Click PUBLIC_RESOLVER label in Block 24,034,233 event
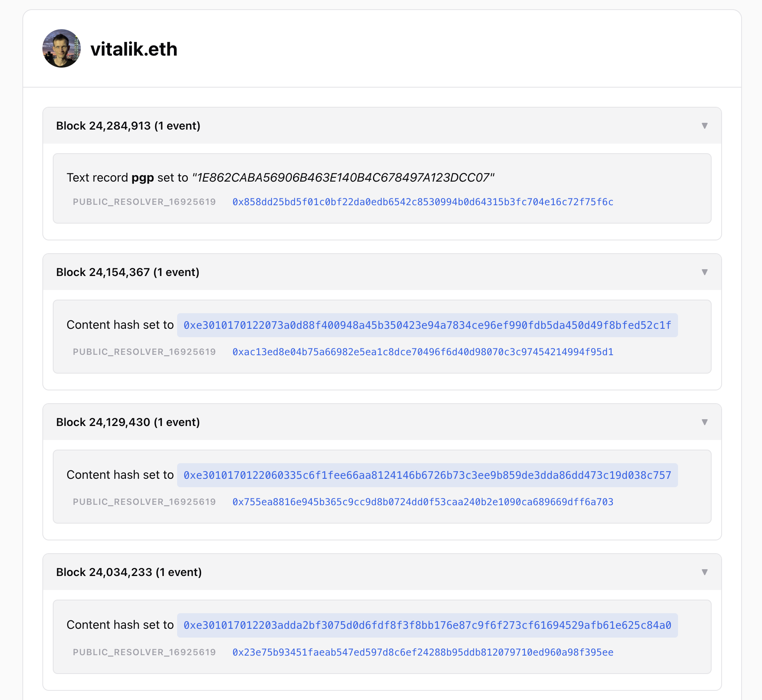762x700 pixels. tap(144, 652)
